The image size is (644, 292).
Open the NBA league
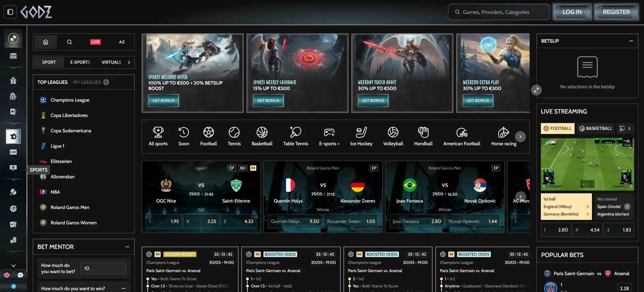pos(84,192)
